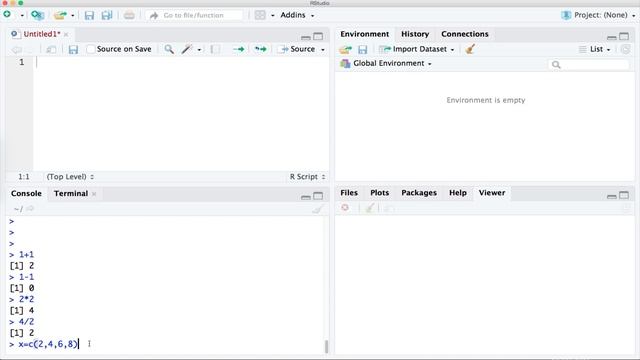The width and height of the screenshot is (640, 360).
Task: Open the workspace panes dropdown arrow
Action: tap(273, 16)
